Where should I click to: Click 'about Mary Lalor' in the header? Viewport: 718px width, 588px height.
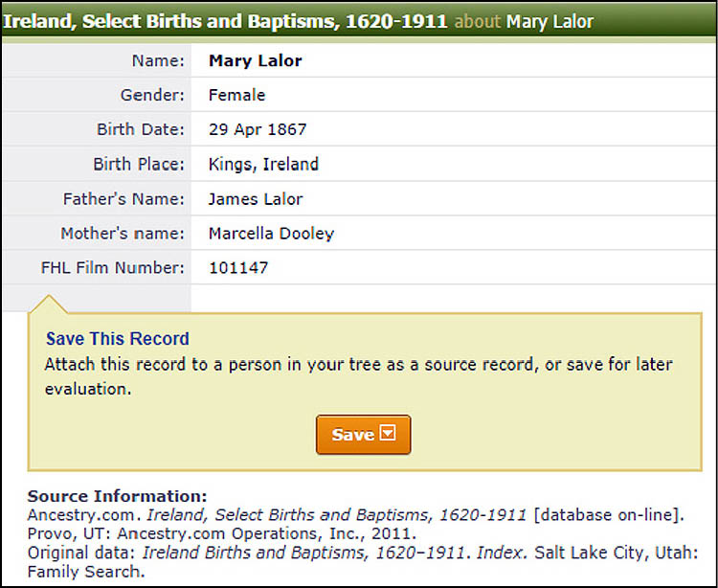[524, 21]
